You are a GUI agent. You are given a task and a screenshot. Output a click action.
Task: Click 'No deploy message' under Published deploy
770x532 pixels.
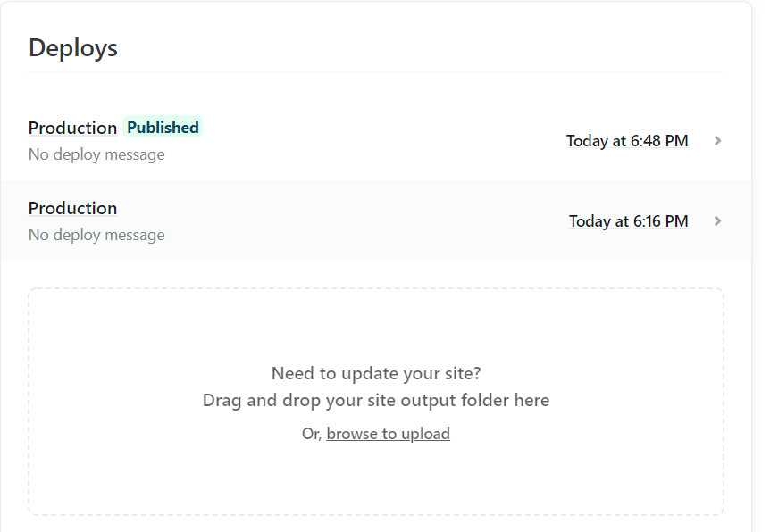[96, 154]
